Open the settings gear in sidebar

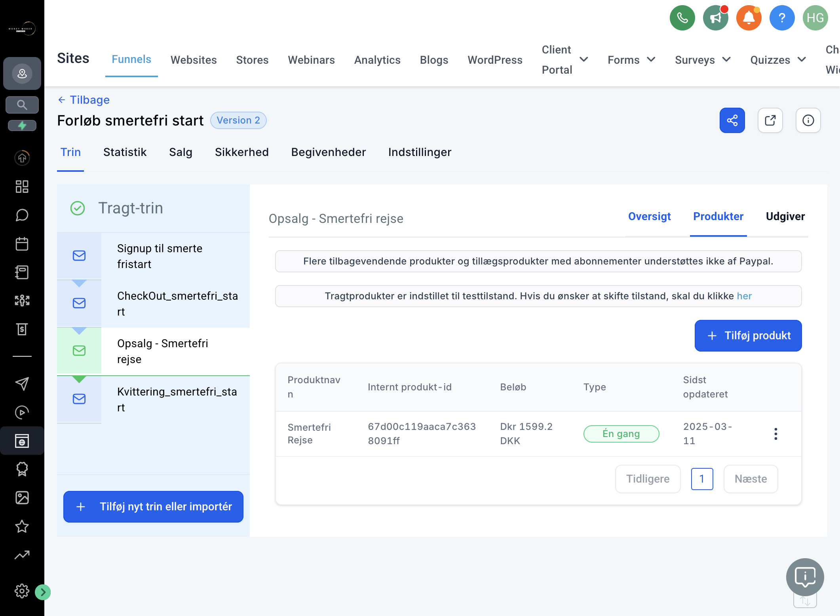click(x=22, y=591)
